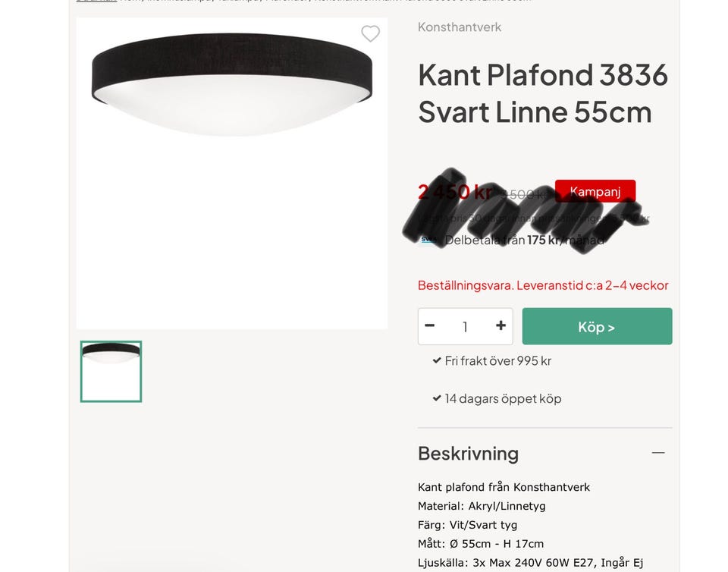Screen dimensions: 728x572
Task: Click the green Köp button
Action: point(597,326)
